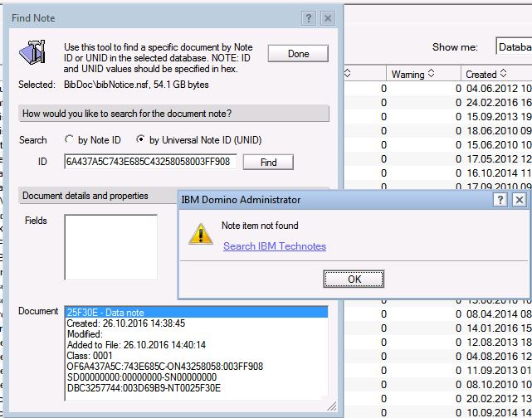
Task: Open help in IBM Domino Administrator dialog
Action: 500,200
